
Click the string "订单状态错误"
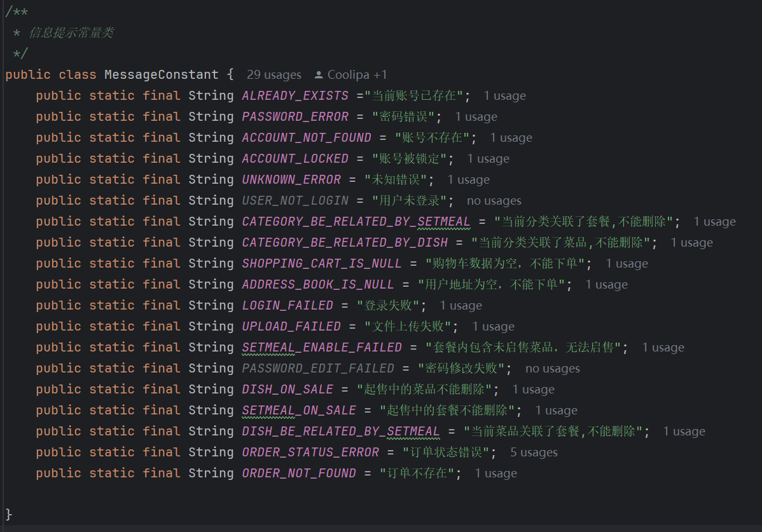[x=446, y=452]
